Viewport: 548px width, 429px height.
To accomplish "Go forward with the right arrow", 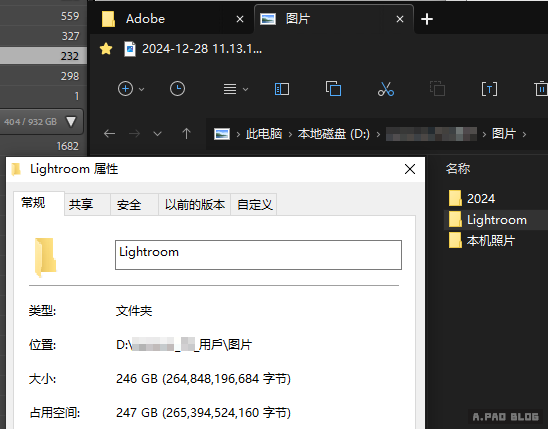I will tap(134, 133).
